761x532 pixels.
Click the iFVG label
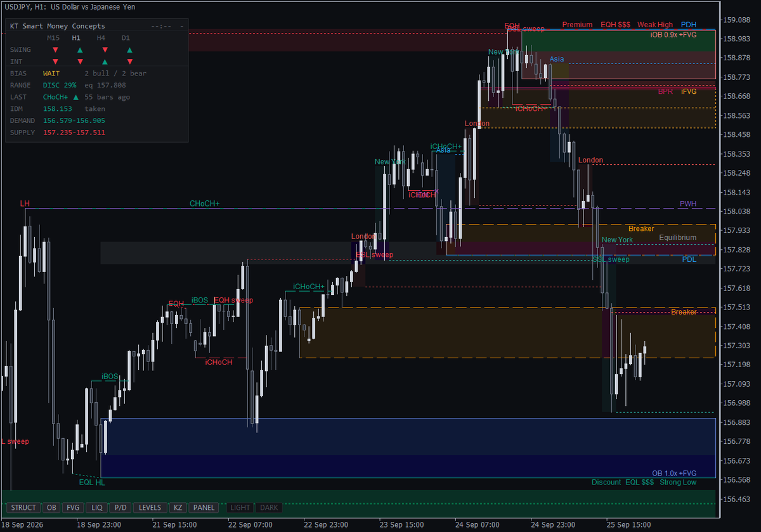pos(689,91)
